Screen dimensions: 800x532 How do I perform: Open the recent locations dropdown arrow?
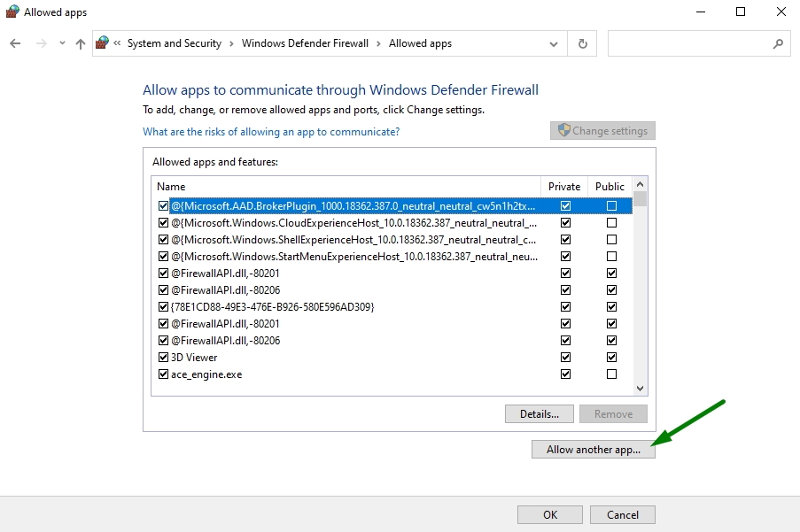pyautogui.click(x=62, y=43)
